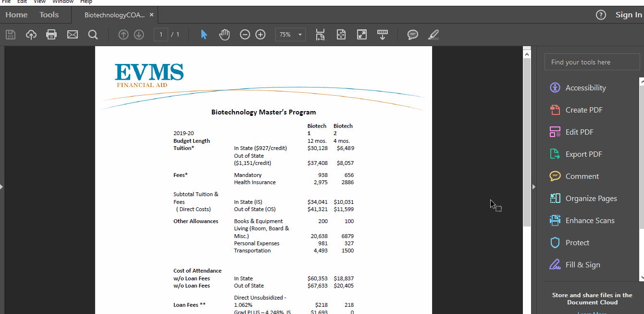Zoom in with the plus magnifier icon
Screen dimensions: 644x314
[x=260, y=34]
